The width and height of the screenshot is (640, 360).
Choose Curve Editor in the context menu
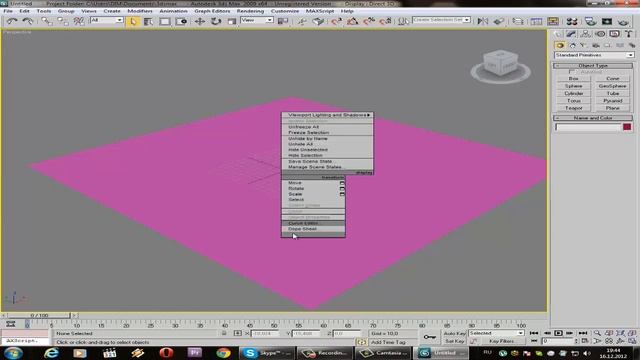(x=313, y=223)
